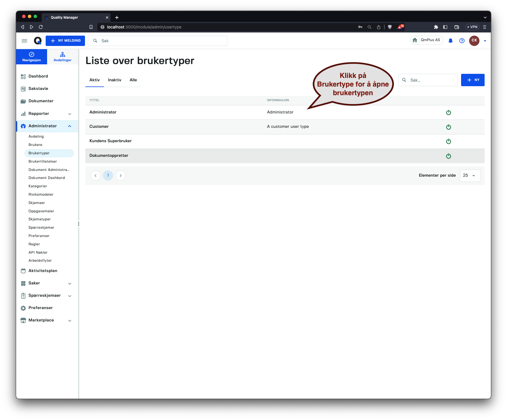507x420 pixels.
Task: Open the user account dropdown arrow
Action: [485, 41]
